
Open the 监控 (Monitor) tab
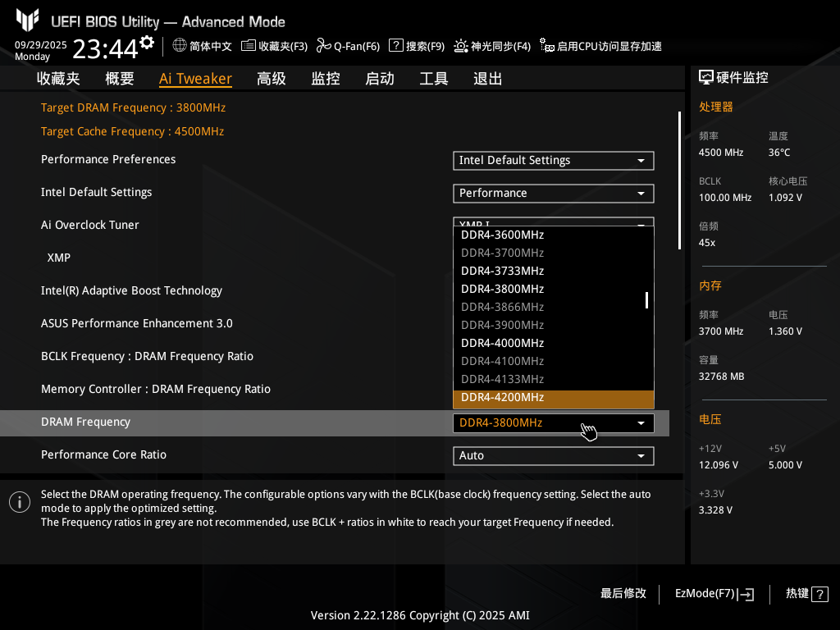(x=326, y=79)
